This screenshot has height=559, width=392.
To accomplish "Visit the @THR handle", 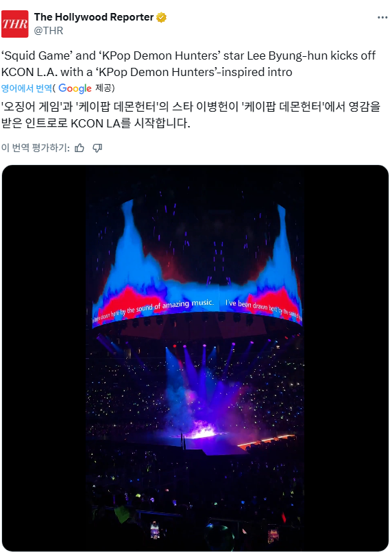I will 49,31.
